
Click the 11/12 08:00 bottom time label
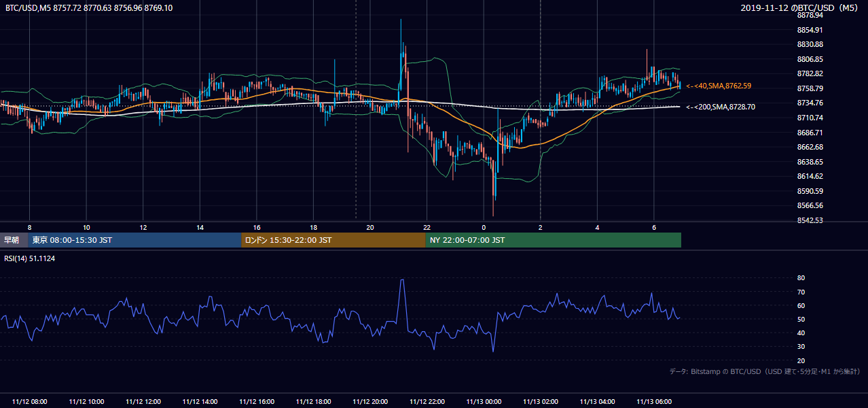(29, 402)
